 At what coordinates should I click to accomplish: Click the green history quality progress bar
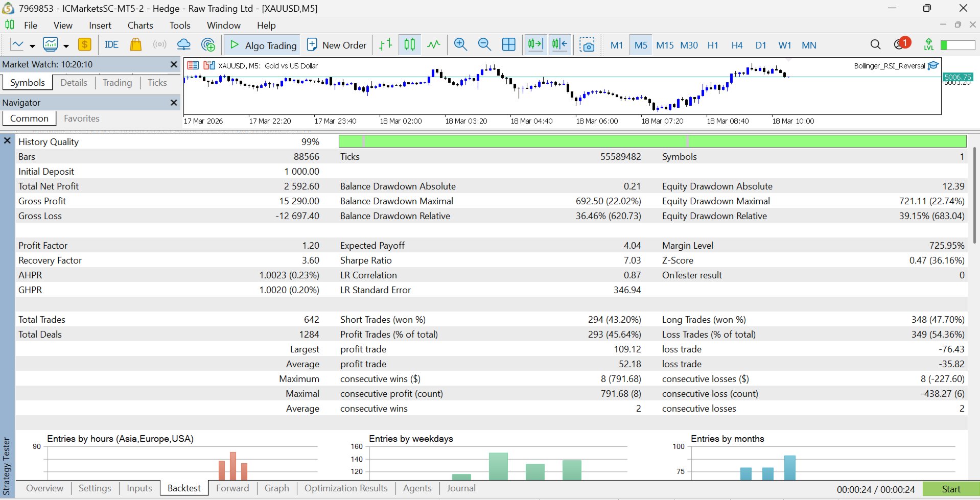coord(652,141)
